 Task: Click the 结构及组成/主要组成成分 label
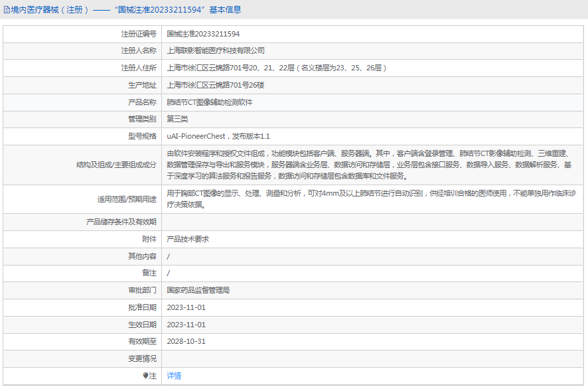[116, 165]
